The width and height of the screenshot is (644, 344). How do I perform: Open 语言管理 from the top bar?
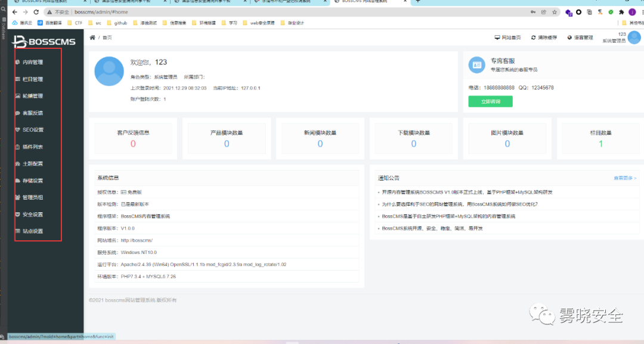pos(580,38)
